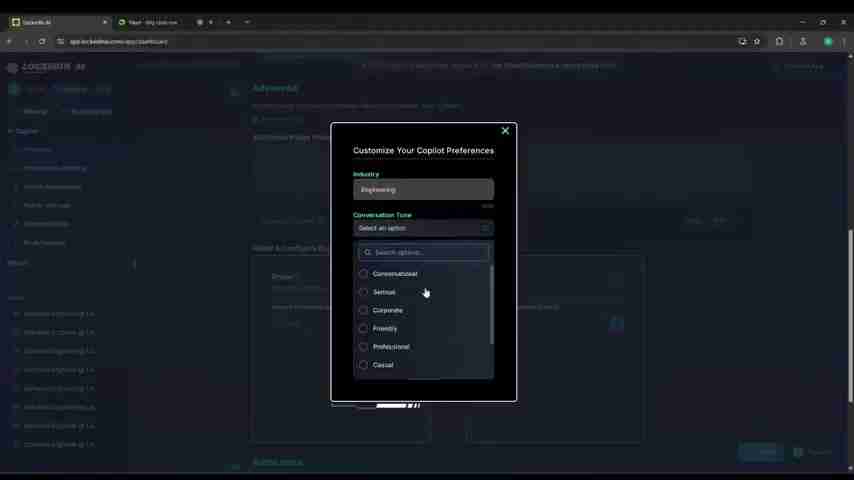Switch to the second browser tab

151,22
